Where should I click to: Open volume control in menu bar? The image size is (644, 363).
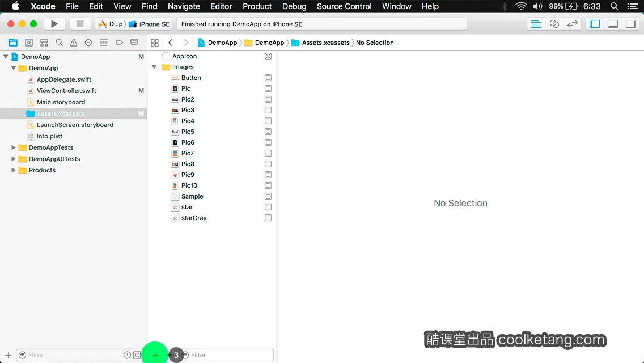(537, 6)
